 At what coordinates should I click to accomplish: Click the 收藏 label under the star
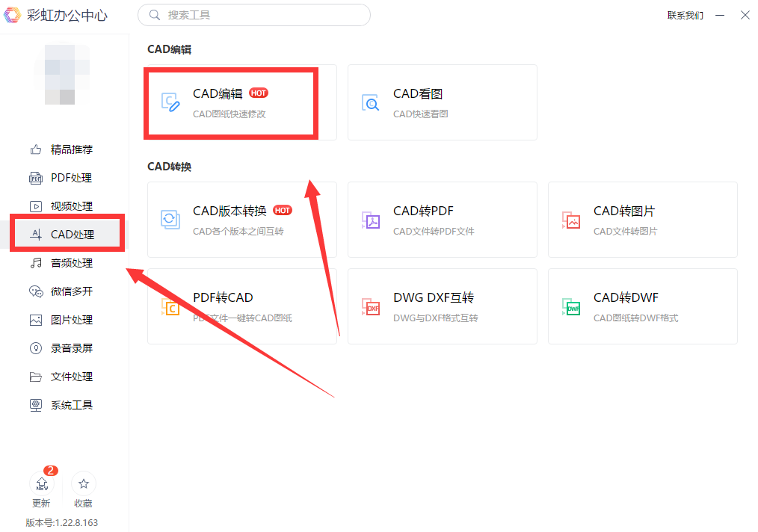(x=83, y=504)
